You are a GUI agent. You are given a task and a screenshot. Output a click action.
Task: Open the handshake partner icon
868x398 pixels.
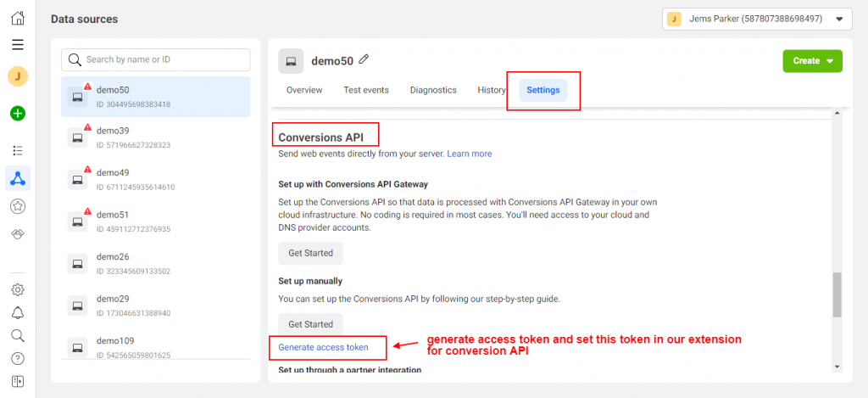[18, 234]
